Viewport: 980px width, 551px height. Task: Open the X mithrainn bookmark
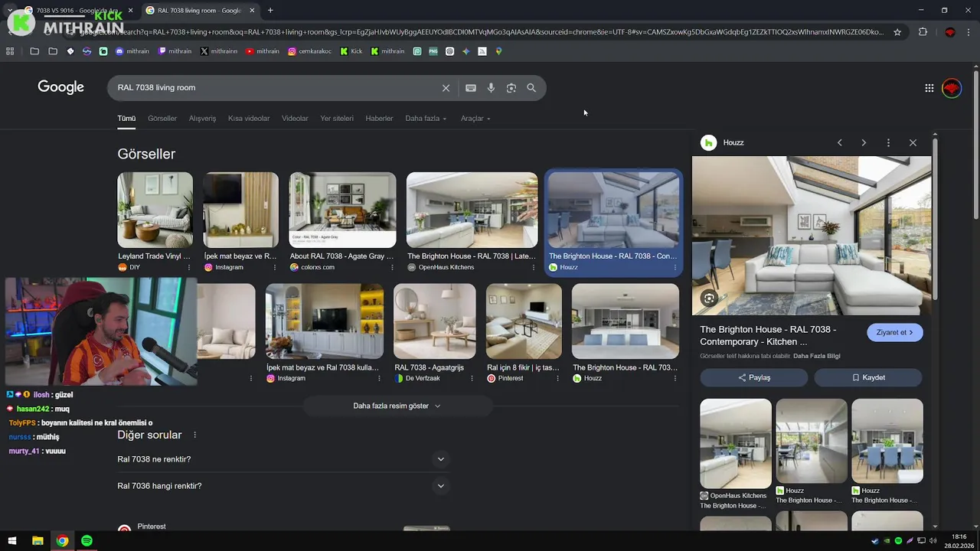(219, 51)
